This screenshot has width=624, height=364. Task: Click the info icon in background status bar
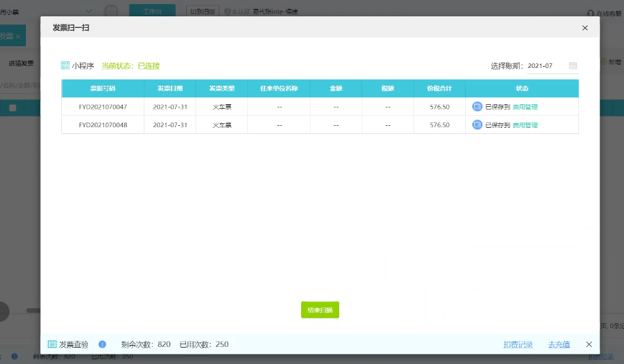pos(14,357)
